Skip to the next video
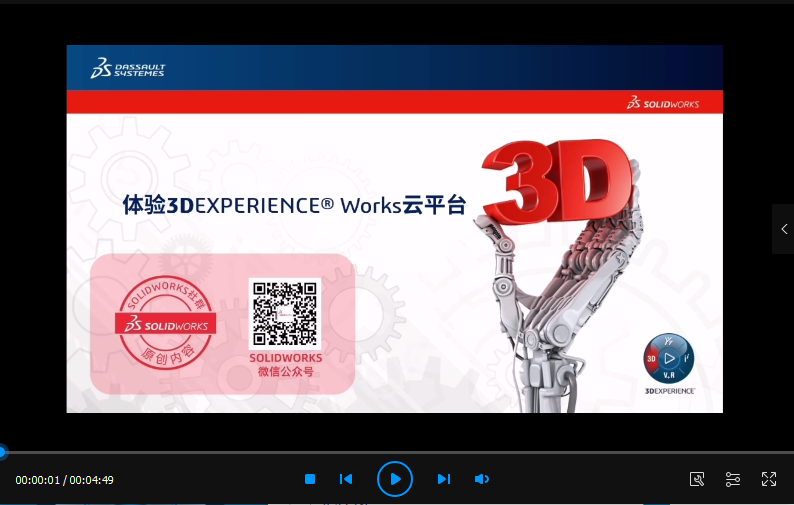 click(444, 479)
